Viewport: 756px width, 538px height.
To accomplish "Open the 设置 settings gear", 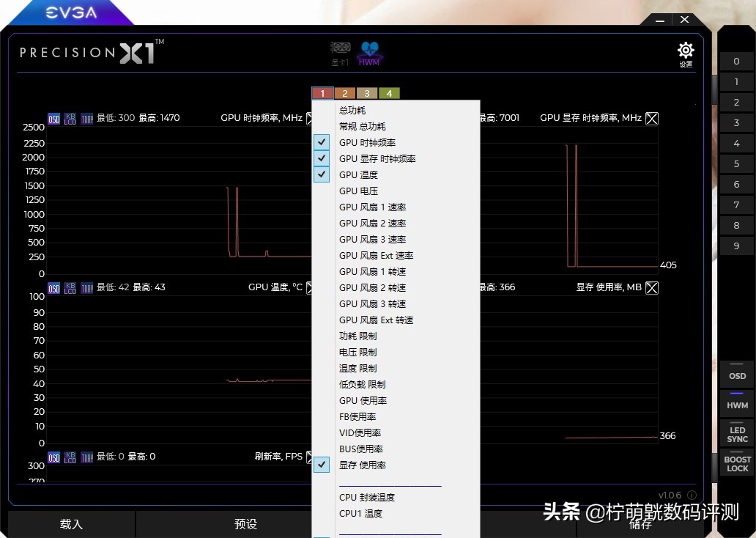I will click(x=685, y=51).
